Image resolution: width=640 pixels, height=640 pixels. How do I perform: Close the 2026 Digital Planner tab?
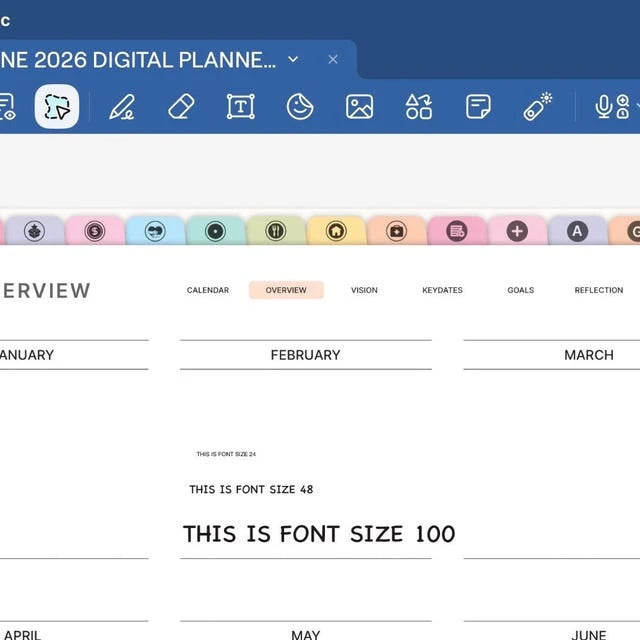click(x=333, y=60)
